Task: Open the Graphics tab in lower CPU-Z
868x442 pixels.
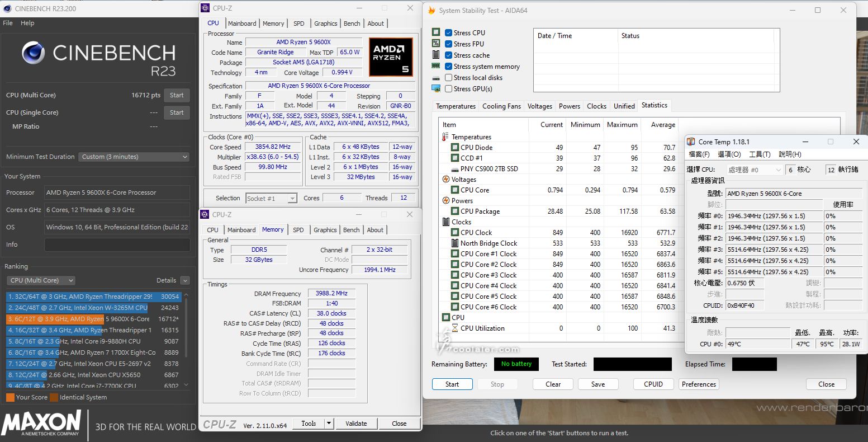Action: tap(325, 230)
